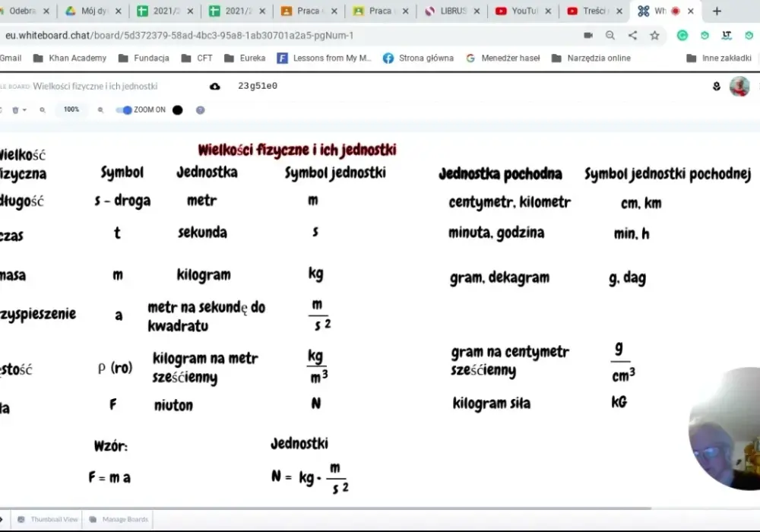
Task: Select the 'centymetr, kilometr' text
Action: click(509, 202)
